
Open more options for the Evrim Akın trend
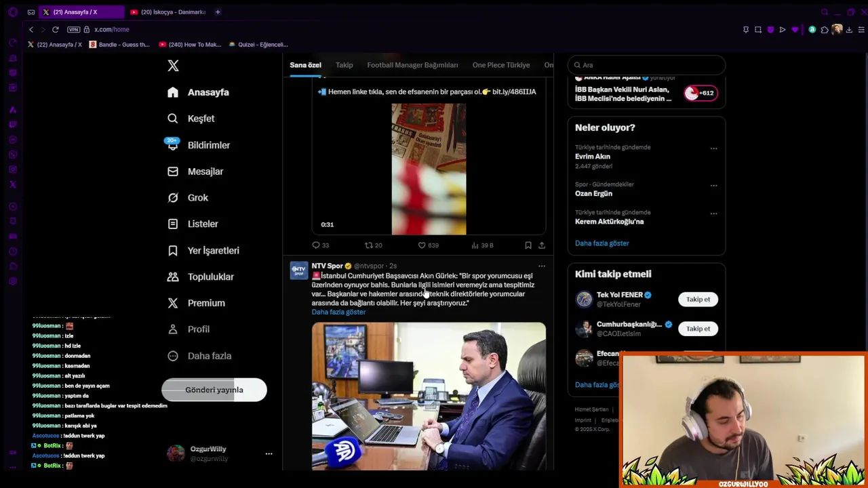[x=713, y=148]
